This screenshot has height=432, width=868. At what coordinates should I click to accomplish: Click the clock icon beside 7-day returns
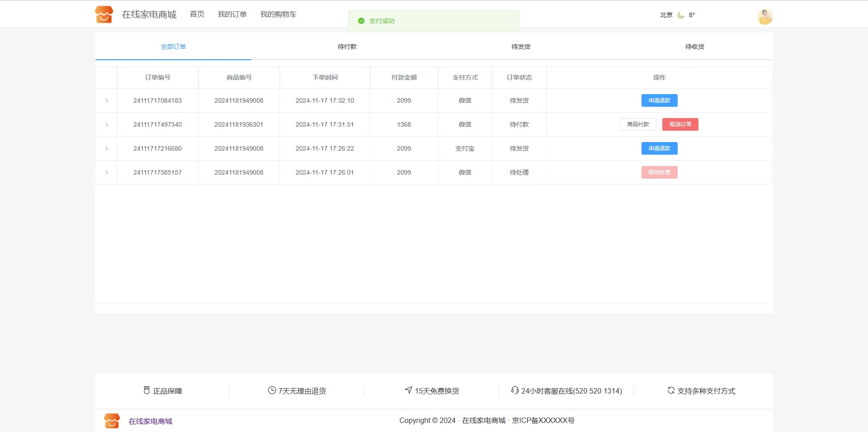[x=272, y=390]
